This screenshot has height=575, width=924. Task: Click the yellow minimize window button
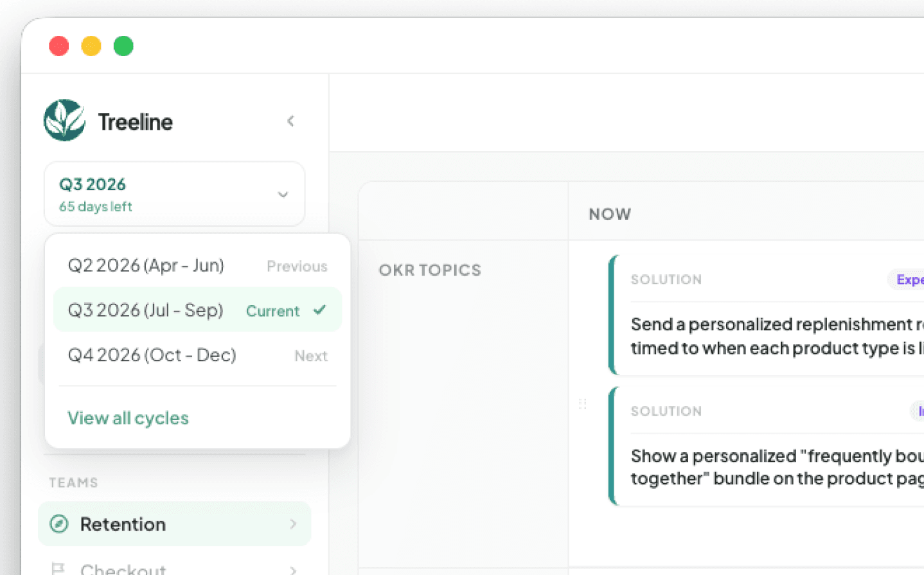pyautogui.click(x=91, y=46)
